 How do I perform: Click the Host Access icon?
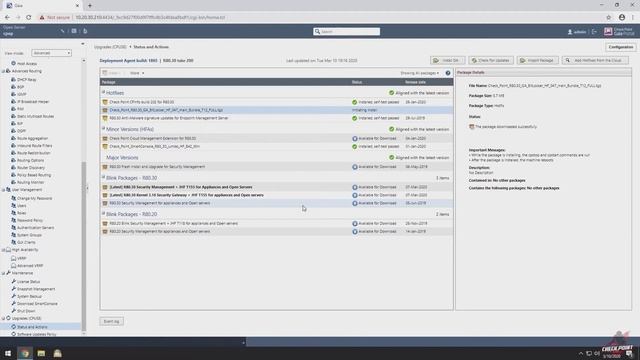pos(13,63)
